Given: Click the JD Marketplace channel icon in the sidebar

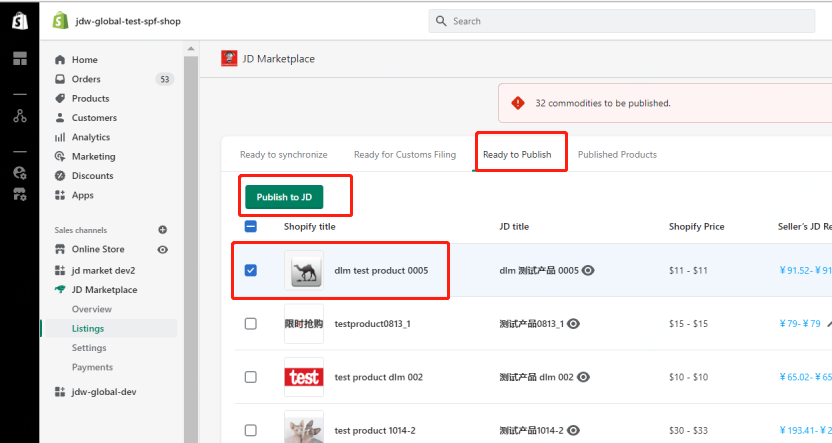Looking at the screenshot, I should (60, 290).
